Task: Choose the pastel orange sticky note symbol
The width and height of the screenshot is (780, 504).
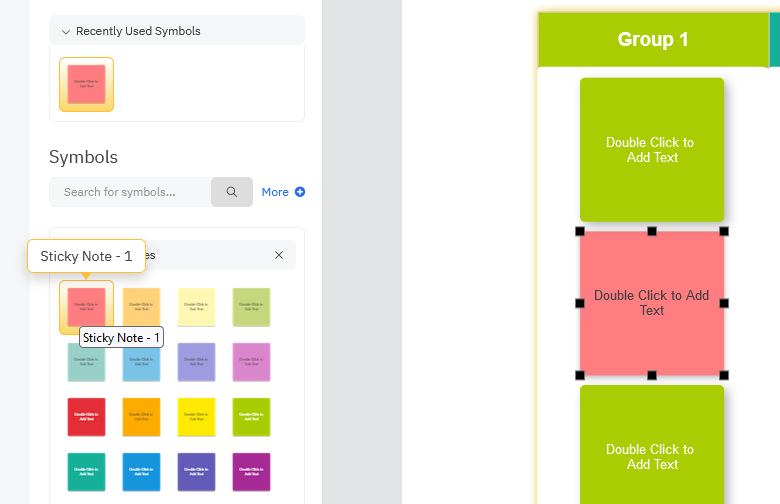Action: [141, 306]
